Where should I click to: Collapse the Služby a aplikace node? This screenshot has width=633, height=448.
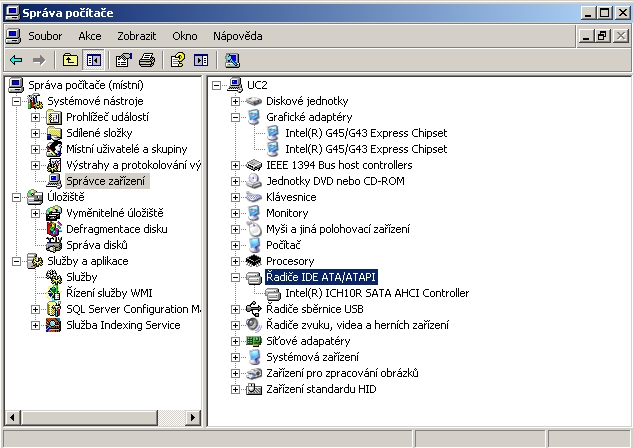[x=16, y=261]
